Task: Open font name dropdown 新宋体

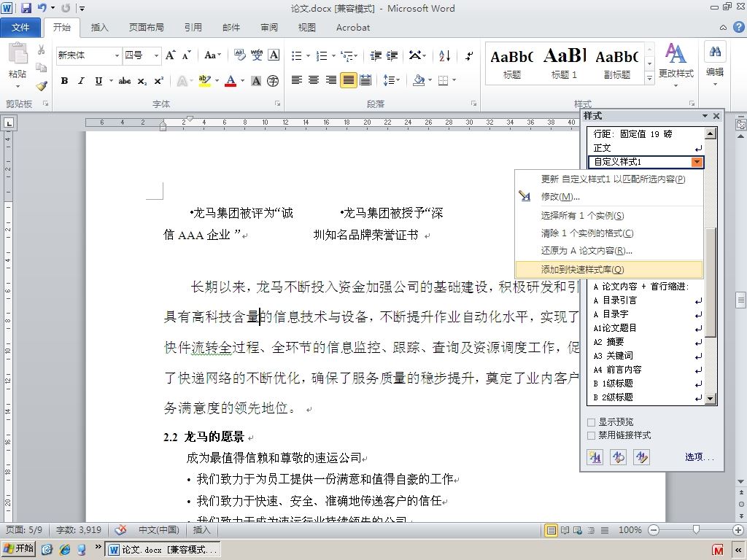Action: (x=117, y=55)
